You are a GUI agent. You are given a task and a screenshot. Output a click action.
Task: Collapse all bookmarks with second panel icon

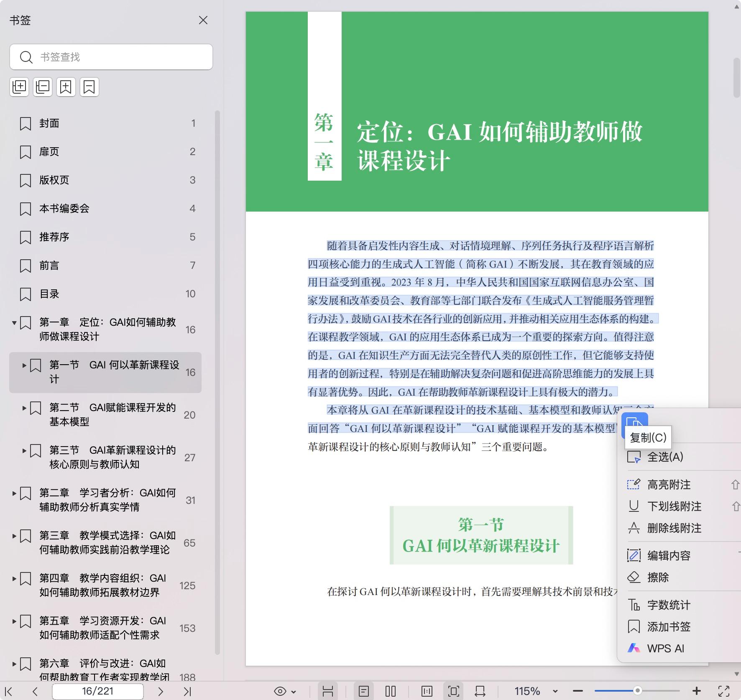point(42,87)
